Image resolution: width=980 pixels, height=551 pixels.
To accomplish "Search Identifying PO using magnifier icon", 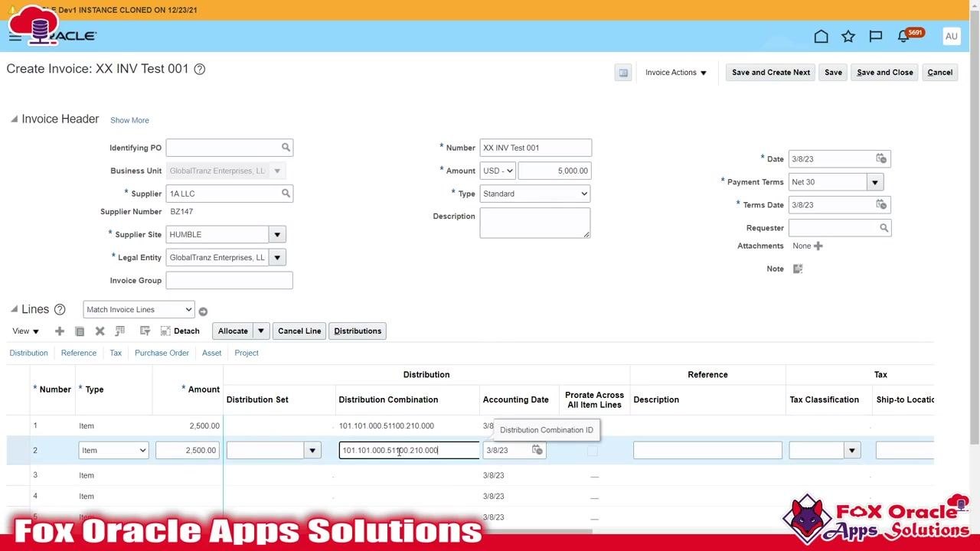I will pyautogui.click(x=286, y=148).
